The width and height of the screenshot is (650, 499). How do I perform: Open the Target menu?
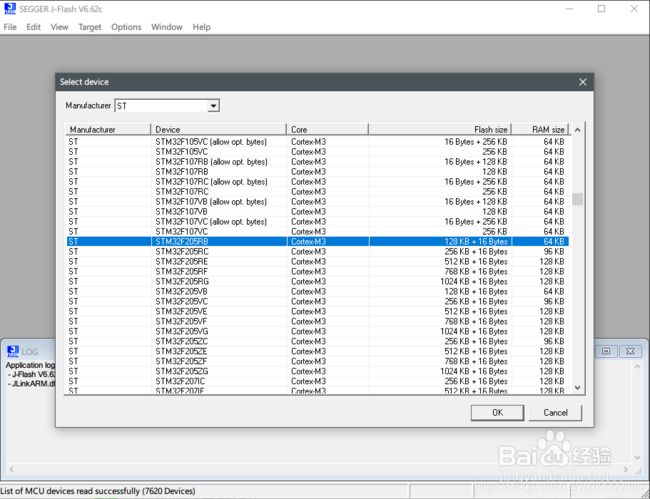(90, 27)
